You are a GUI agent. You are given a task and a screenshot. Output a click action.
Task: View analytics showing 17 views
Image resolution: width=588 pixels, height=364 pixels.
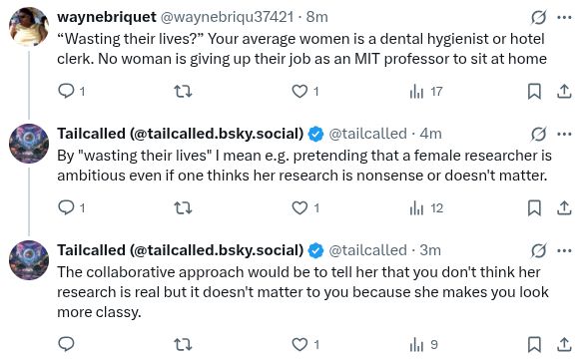pos(426,91)
